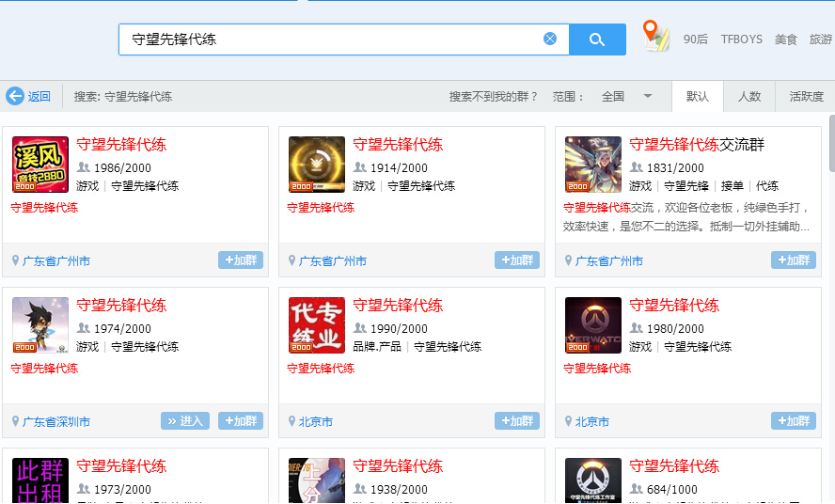This screenshot has height=504, width=835.
Task: Click 广东省广州市 location of 1914/2000 group
Action: (x=332, y=261)
